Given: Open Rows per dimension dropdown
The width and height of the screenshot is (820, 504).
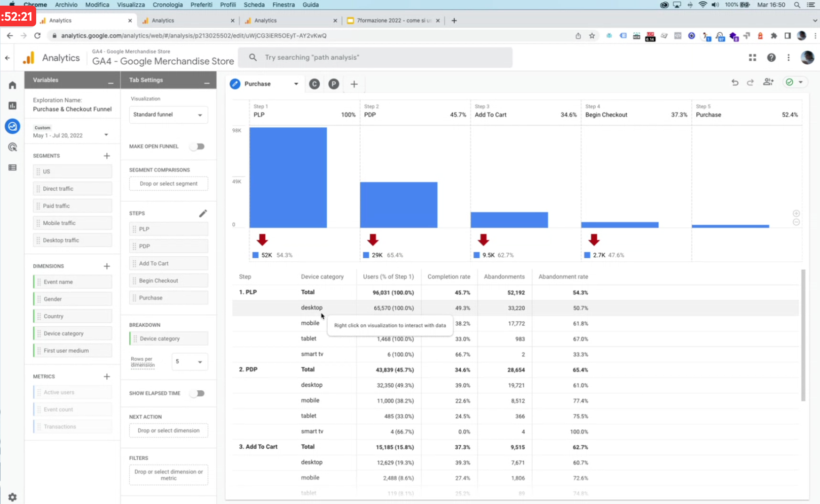Looking at the screenshot, I should (x=190, y=362).
